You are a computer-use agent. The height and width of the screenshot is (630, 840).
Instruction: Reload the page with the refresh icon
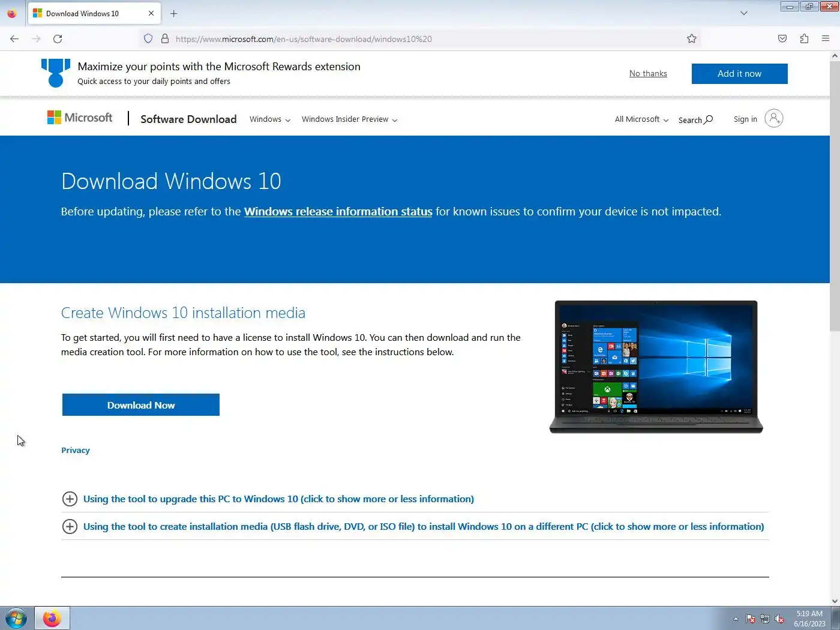point(58,38)
